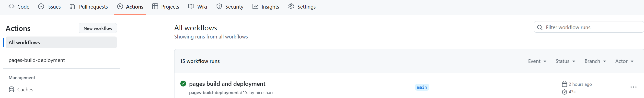Click the Filter workflow runs field
The height and width of the screenshot is (98, 644).
point(588,27)
